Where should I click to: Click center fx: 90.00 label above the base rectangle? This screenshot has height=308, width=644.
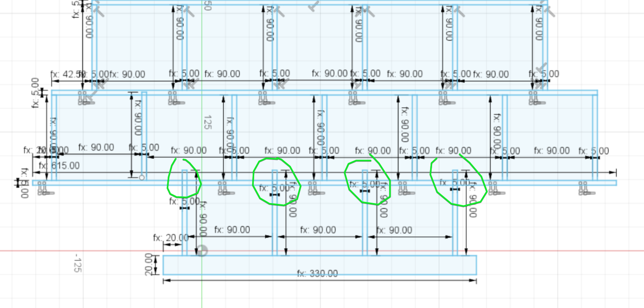pos(318,230)
